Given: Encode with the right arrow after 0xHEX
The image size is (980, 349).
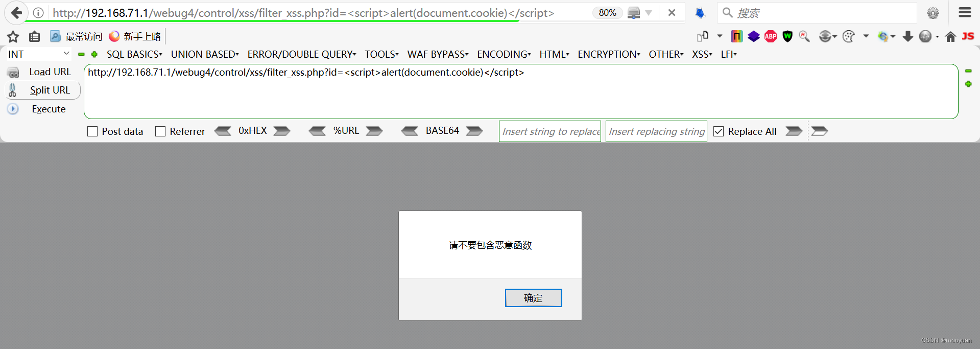Looking at the screenshot, I should 282,131.
